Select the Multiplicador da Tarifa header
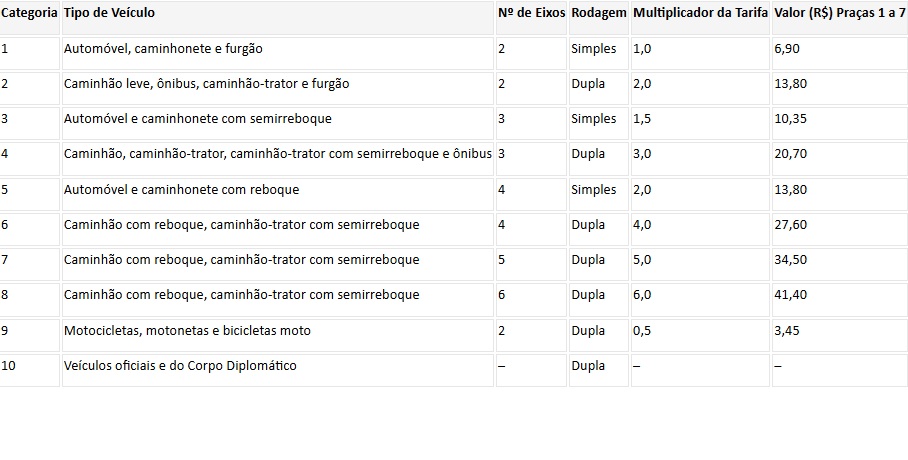The height and width of the screenshot is (460, 908). click(x=700, y=17)
